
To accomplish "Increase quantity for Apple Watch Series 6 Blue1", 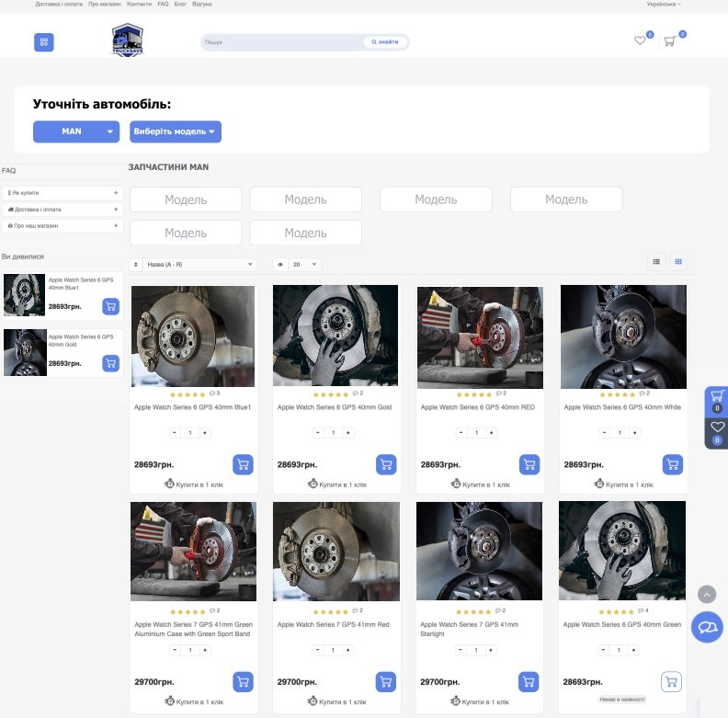I will click(205, 432).
